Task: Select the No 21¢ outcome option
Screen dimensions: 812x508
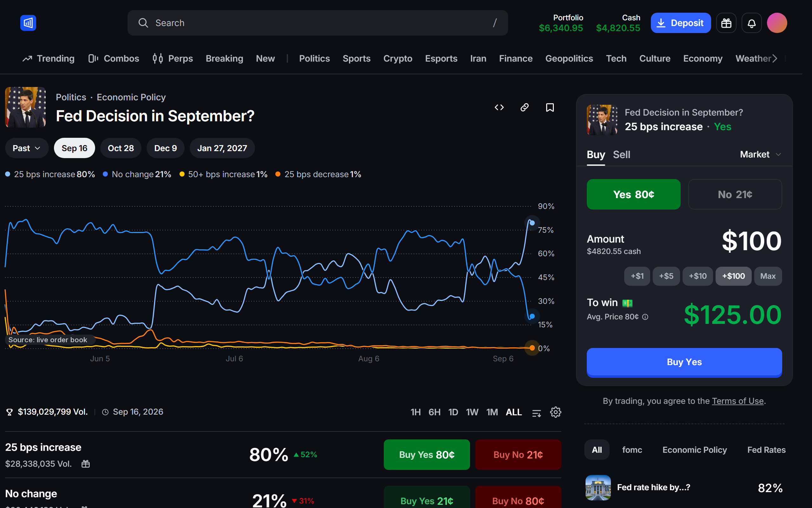Action: (x=735, y=194)
